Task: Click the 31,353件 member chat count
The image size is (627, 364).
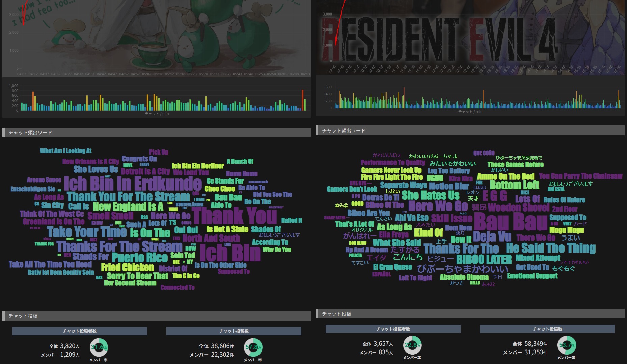Action: point(536,352)
